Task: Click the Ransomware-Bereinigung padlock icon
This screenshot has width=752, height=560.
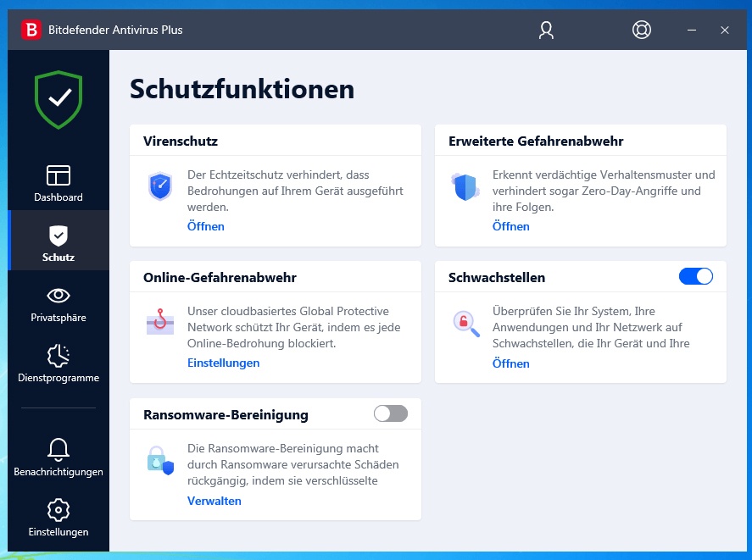Action: click(x=161, y=460)
